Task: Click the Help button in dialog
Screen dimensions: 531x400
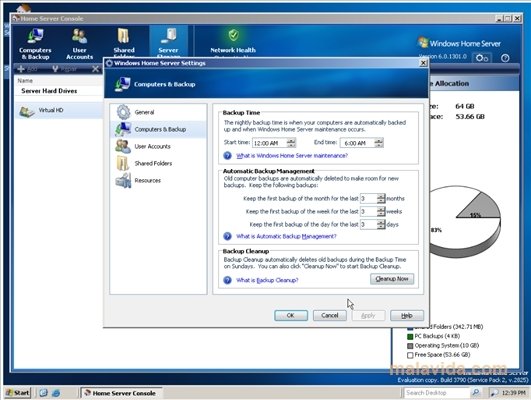Action: tap(407, 315)
